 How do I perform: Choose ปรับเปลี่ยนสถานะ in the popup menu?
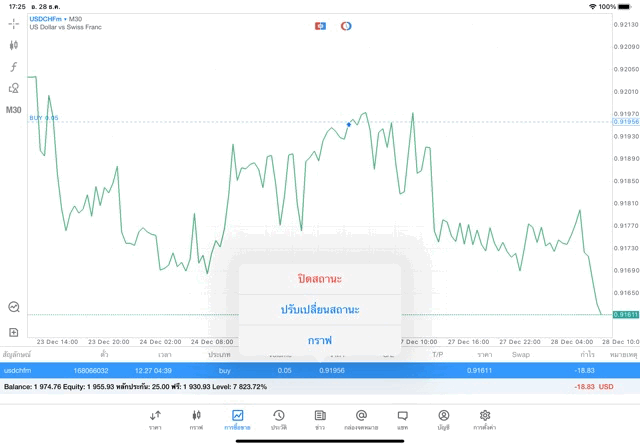(319, 309)
